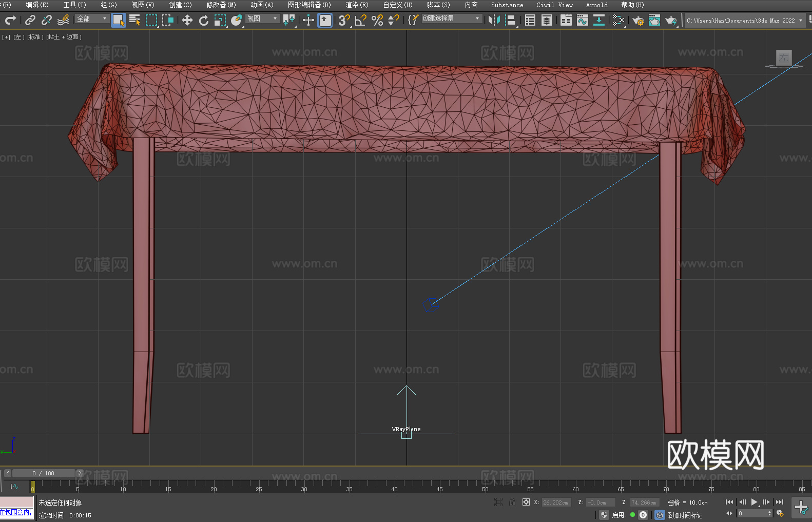The height and width of the screenshot is (522, 812).
Task: Click the Mirror tool icon
Action: (x=494, y=20)
